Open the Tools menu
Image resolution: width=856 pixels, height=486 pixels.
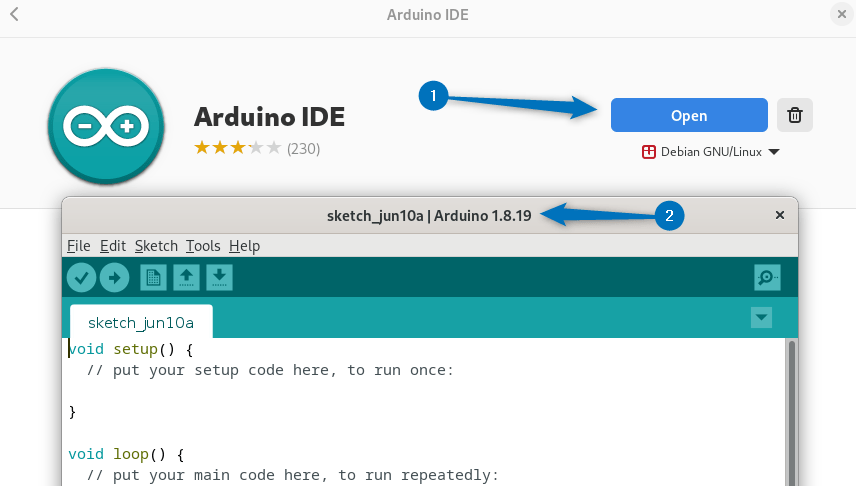203,246
